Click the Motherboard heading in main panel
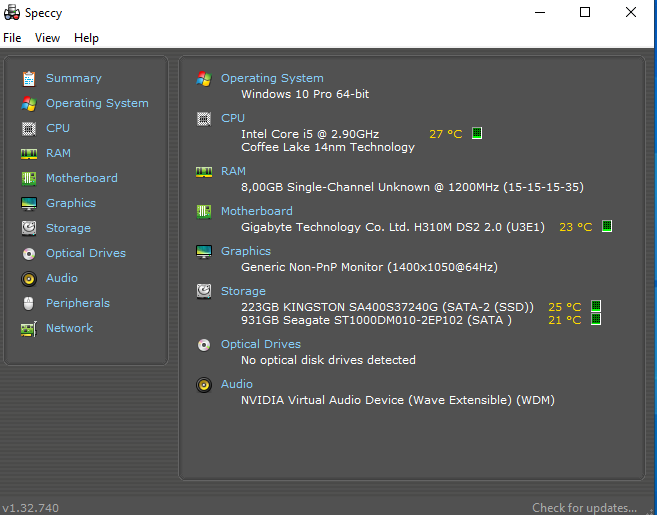657x515 pixels. point(257,211)
